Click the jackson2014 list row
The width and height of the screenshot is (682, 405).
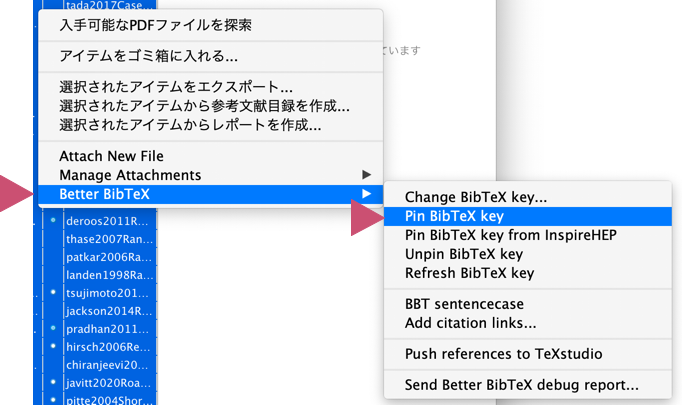coord(106,311)
